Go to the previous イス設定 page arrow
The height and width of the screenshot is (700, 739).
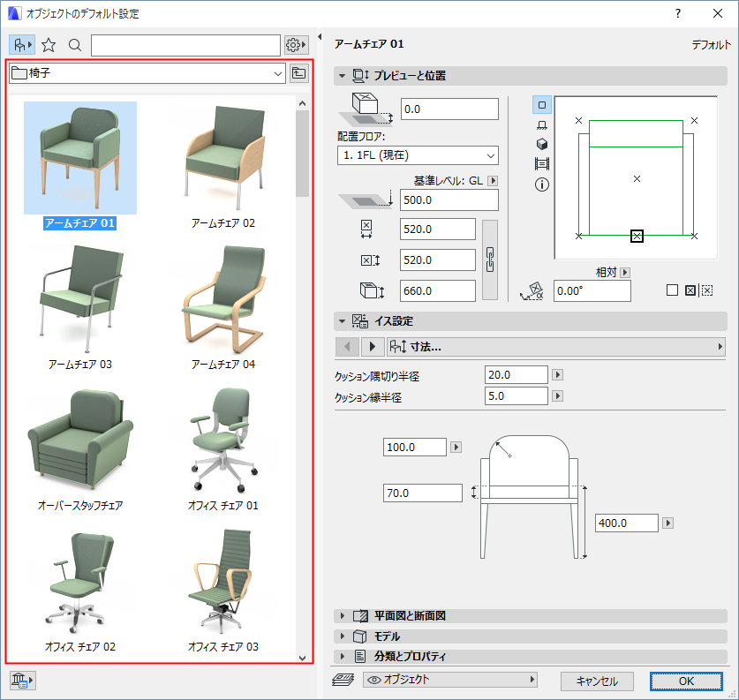[x=347, y=347]
